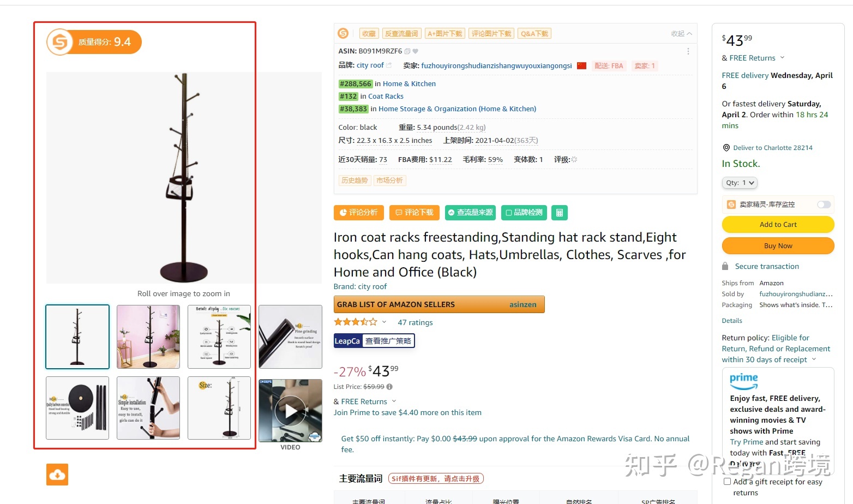The width and height of the screenshot is (853, 504).
Task: Open the three-dot more options menu
Action: pos(688,51)
